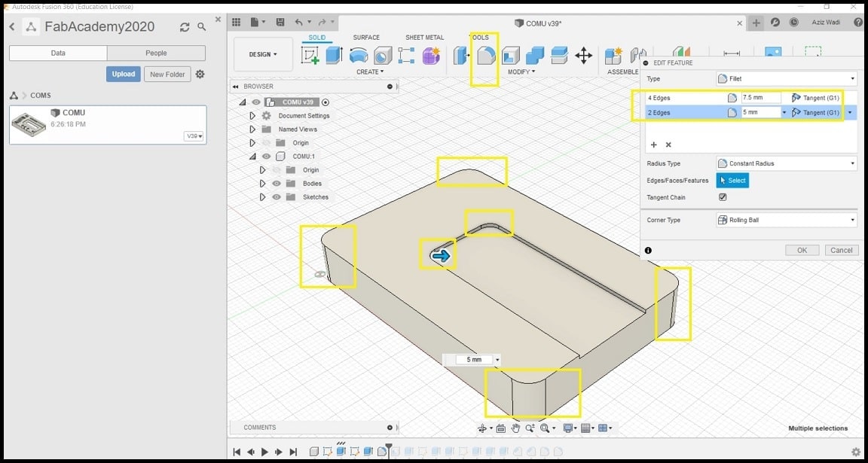
Task: Click the Edges/Faces Select button
Action: click(x=732, y=181)
